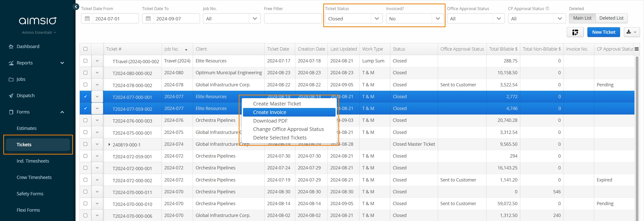Toggle the select-all tickets checkbox
The height and width of the screenshot is (221, 644).
pos(86,49)
